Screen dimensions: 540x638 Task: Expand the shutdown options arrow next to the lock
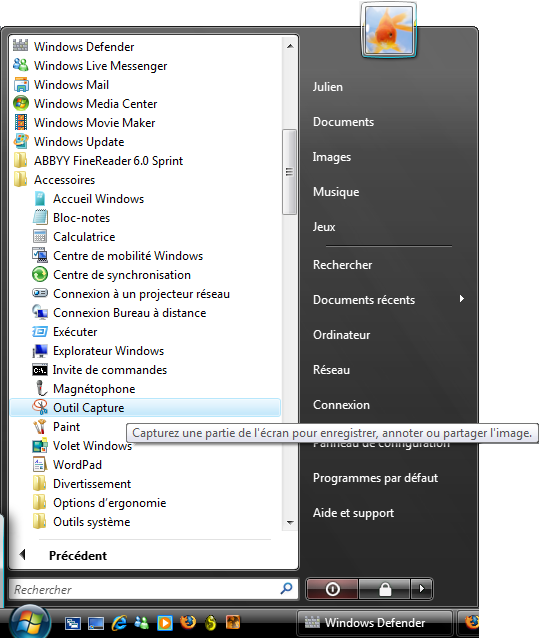tap(422, 589)
